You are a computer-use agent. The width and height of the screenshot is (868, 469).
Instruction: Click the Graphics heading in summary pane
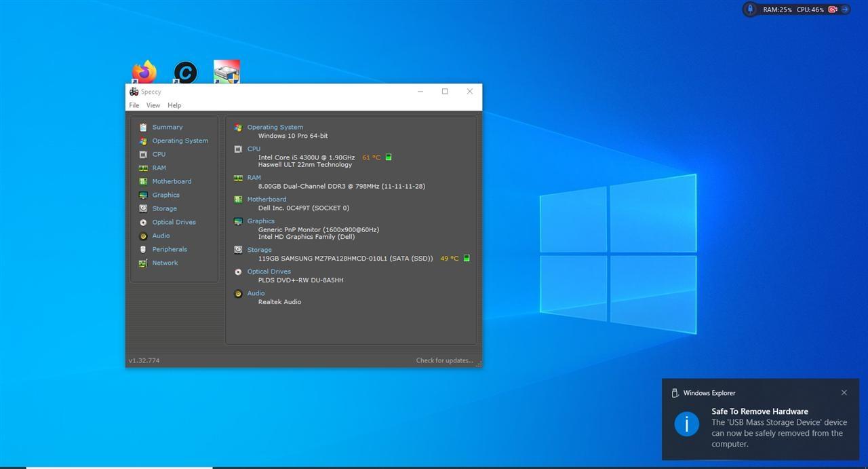260,221
